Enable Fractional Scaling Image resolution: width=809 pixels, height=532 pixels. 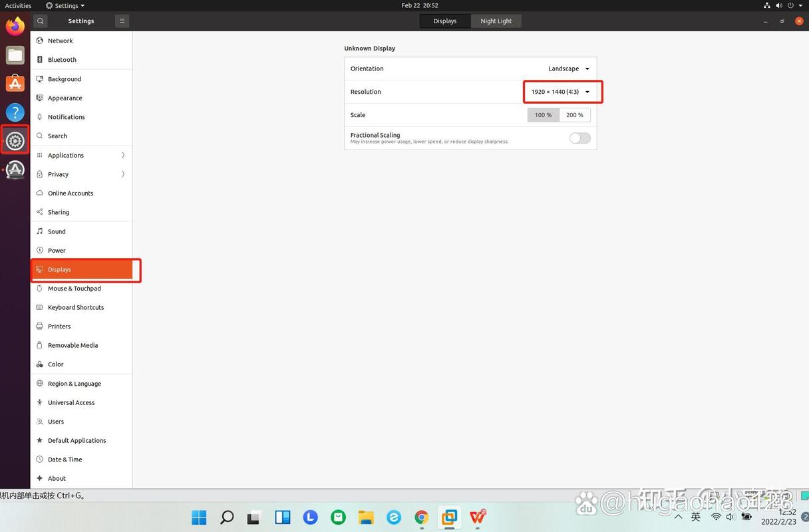pyautogui.click(x=578, y=138)
